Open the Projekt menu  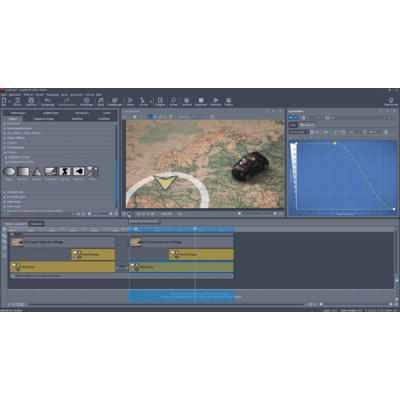pos(40,95)
